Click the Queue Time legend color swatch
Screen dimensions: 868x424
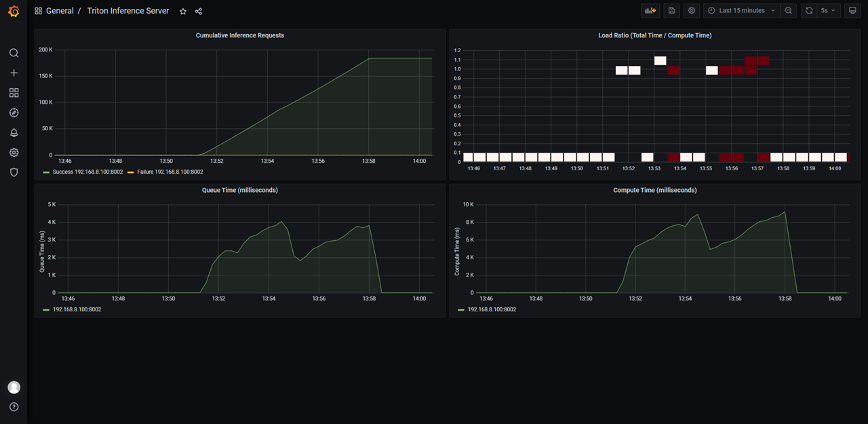(x=45, y=309)
